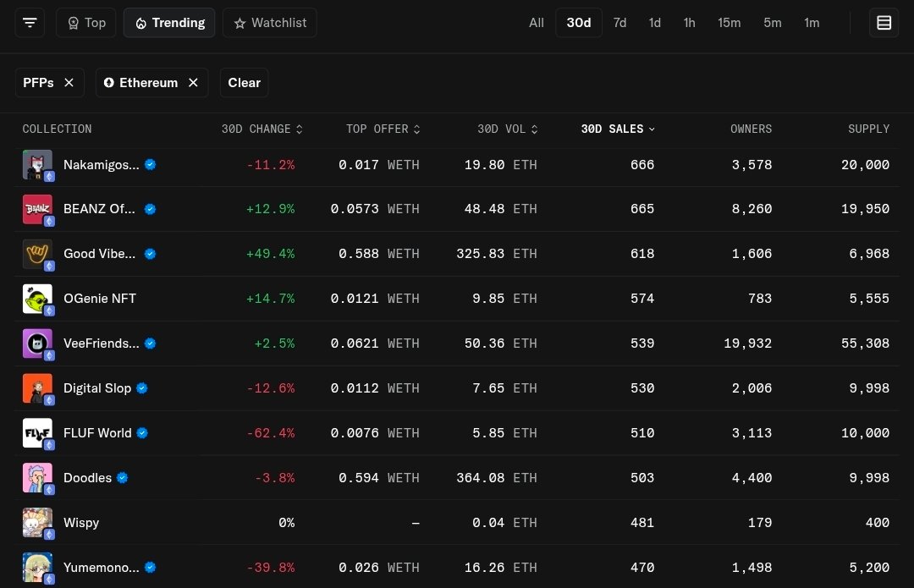The height and width of the screenshot is (588, 914).
Task: Click the 0.588 WETH top offer
Action: (x=379, y=254)
